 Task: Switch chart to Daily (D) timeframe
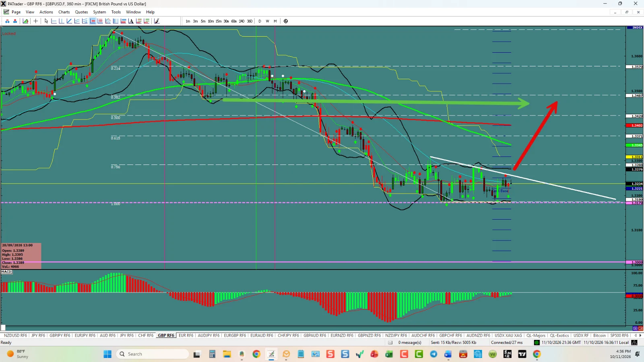(x=260, y=21)
